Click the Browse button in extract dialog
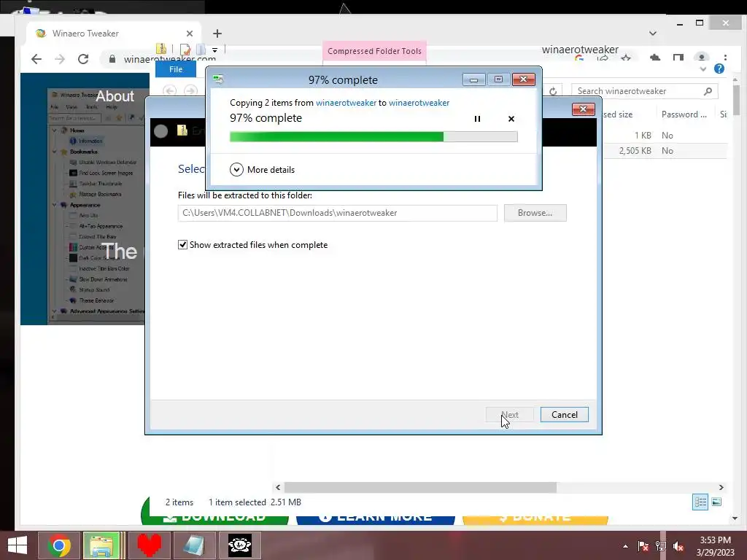747x560 pixels. pyautogui.click(x=535, y=213)
